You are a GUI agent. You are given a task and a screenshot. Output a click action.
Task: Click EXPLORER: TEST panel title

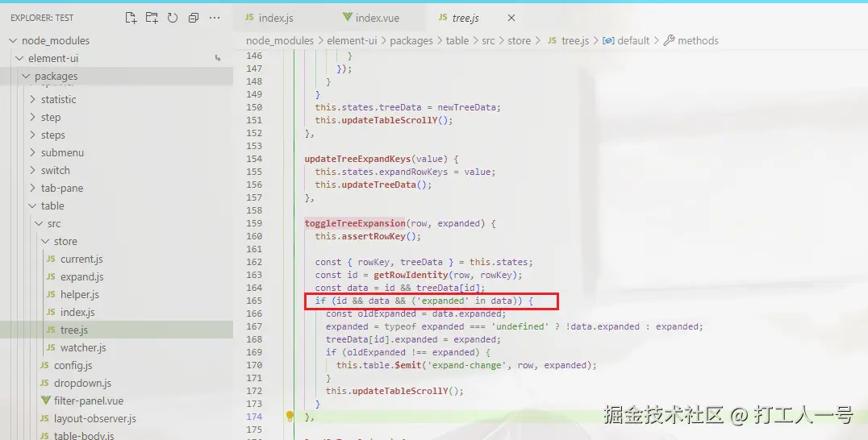coord(42,18)
